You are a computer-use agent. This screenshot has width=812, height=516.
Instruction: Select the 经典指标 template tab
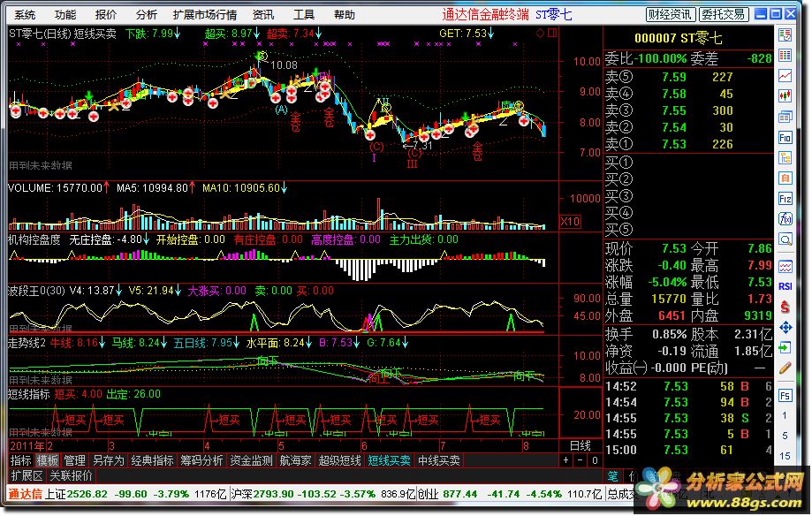(x=152, y=460)
